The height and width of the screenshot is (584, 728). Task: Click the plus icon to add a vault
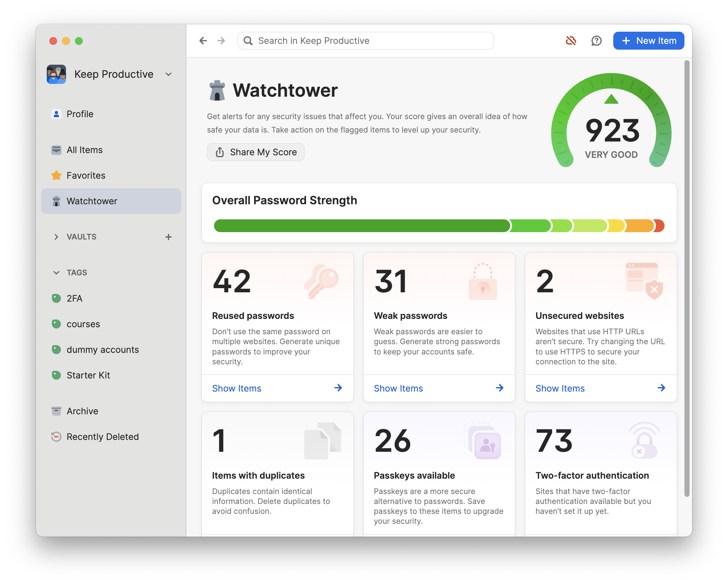click(x=168, y=237)
